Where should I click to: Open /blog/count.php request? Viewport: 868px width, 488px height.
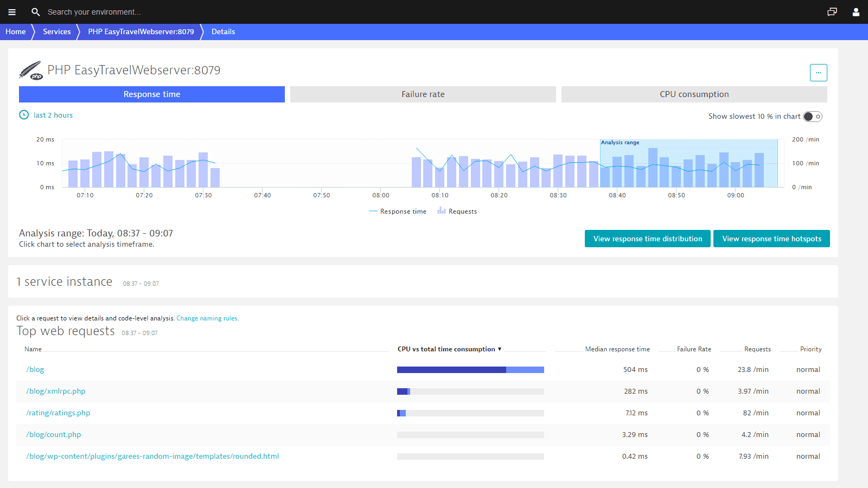(54, 434)
